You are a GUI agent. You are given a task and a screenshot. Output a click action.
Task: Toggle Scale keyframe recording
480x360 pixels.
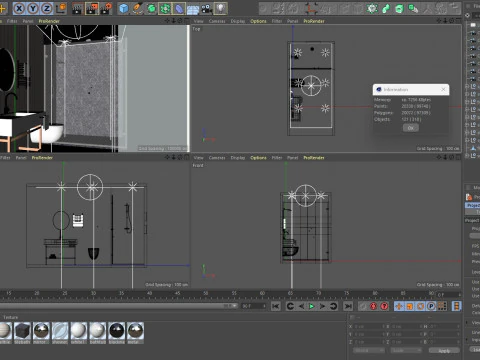click(x=410, y=306)
